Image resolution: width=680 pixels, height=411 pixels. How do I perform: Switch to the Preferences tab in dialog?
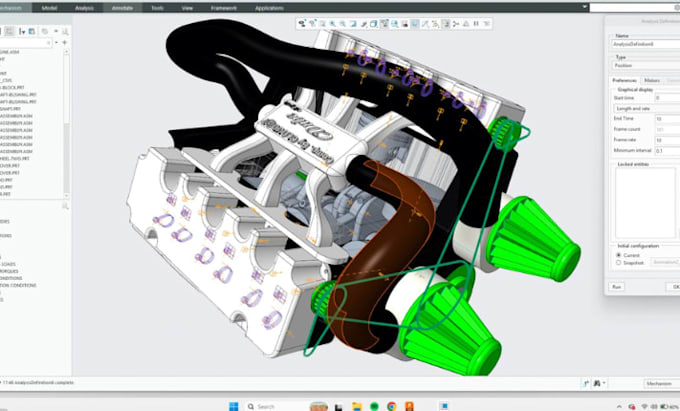click(x=624, y=80)
